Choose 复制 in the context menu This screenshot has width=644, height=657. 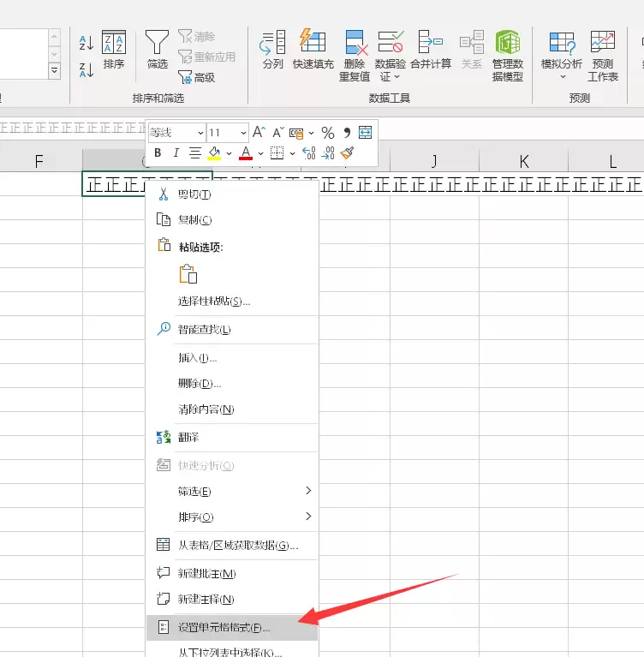[194, 220]
